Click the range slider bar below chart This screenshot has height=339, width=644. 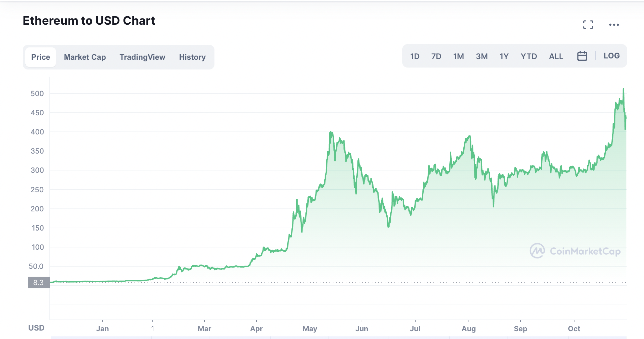pyautogui.click(x=338, y=337)
